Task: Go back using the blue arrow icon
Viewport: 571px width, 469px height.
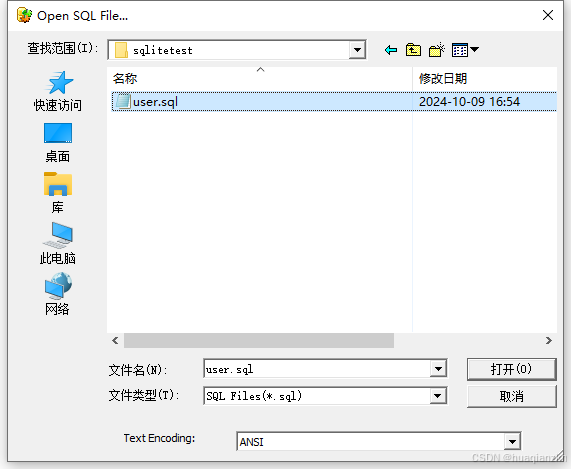Action: (x=391, y=50)
